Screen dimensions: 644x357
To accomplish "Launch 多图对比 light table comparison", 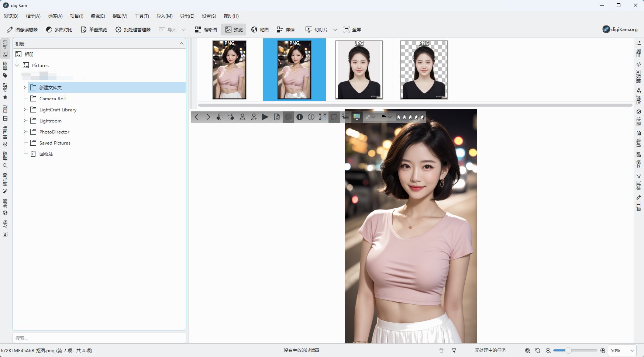I will click(x=59, y=30).
